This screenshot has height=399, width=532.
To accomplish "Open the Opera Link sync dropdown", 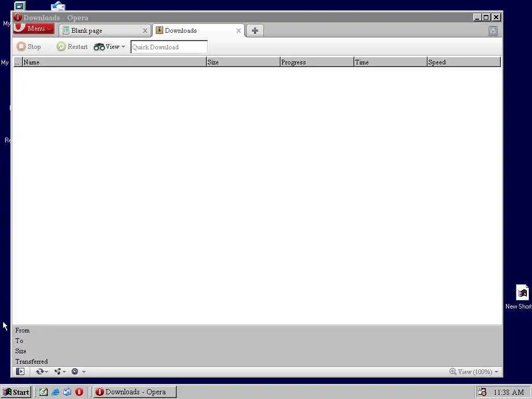I will (42, 371).
